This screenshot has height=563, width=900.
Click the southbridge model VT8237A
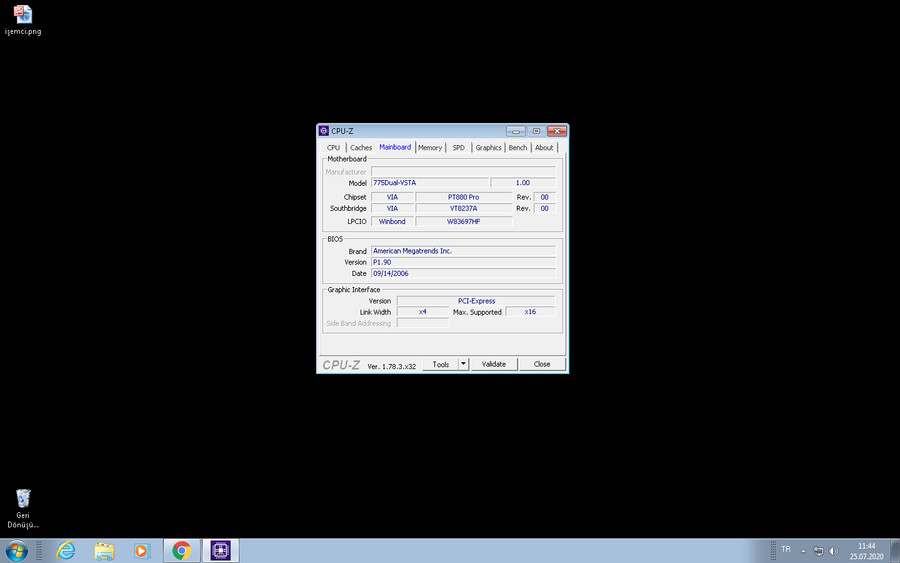click(464, 208)
